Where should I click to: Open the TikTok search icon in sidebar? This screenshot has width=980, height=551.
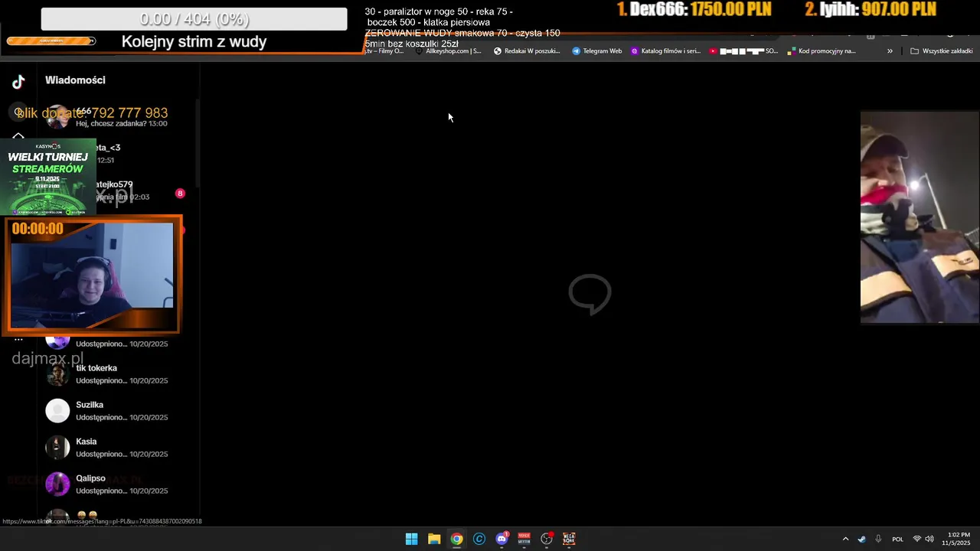pos(18,112)
